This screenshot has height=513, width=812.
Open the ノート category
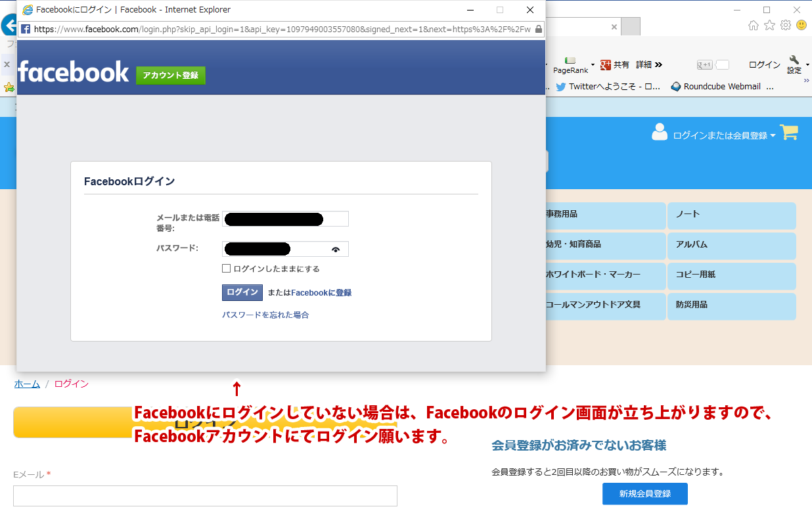[732, 215]
